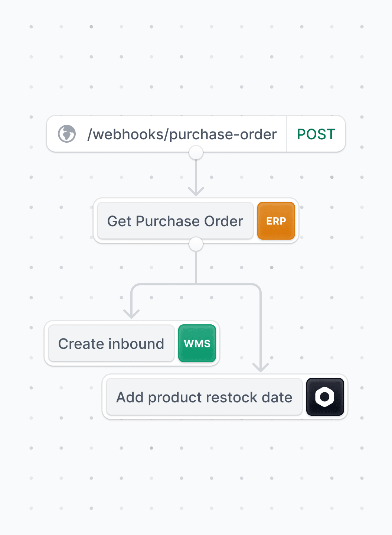392x535 pixels.
Task: Open the Add product restock date step
Action: click(x=204, y=397)
